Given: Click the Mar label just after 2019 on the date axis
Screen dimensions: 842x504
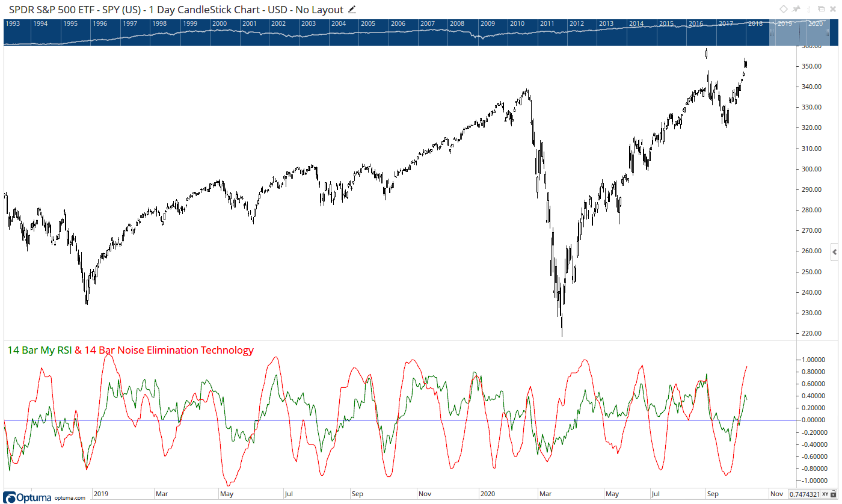Looking at the screenshot, I should point(162,494).
